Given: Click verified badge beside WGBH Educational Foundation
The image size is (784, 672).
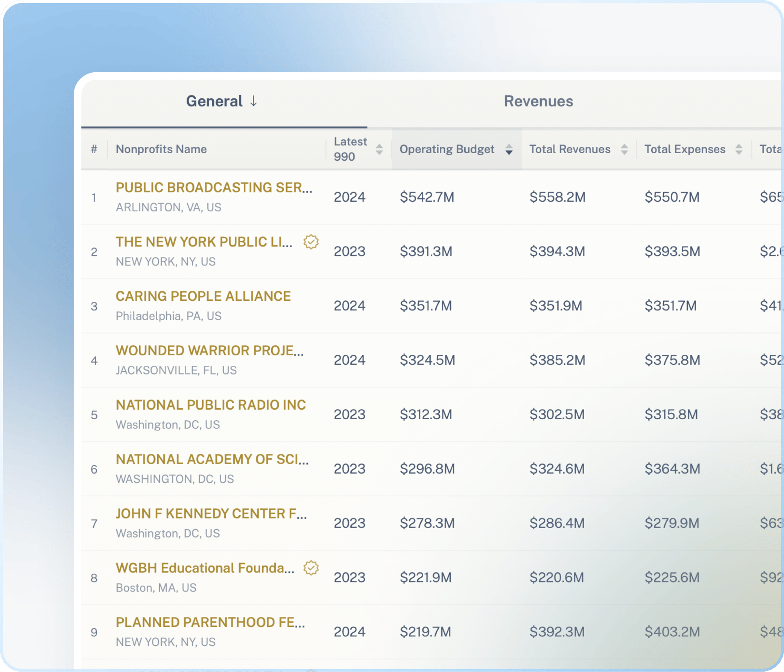Looking at the screenshot, I should tap(311, 568).
